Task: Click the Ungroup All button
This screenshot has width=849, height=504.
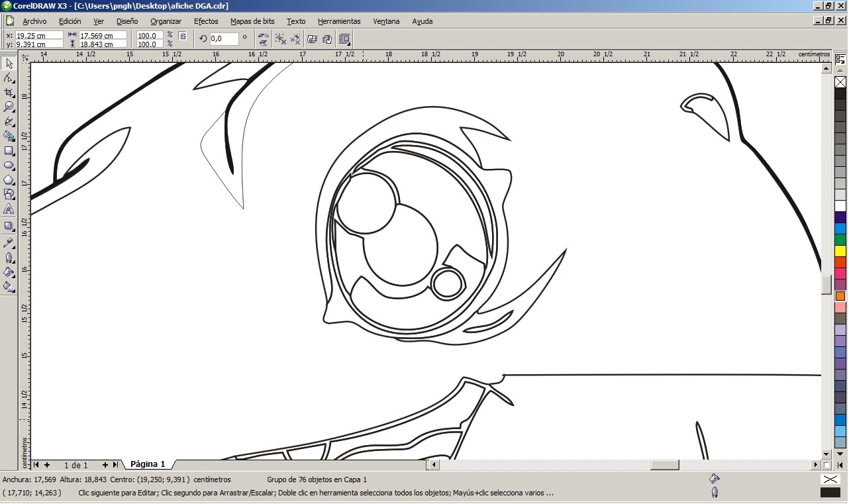Action: [295, 39]
